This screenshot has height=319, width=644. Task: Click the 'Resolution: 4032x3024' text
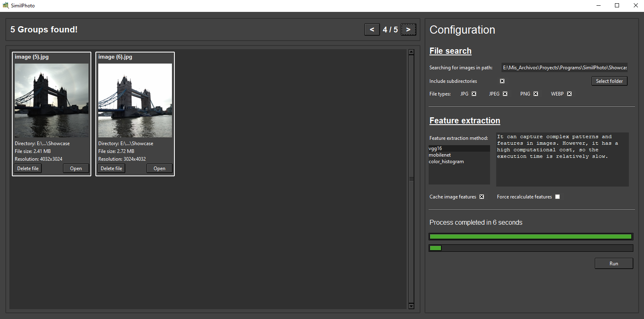click(38, 159)
